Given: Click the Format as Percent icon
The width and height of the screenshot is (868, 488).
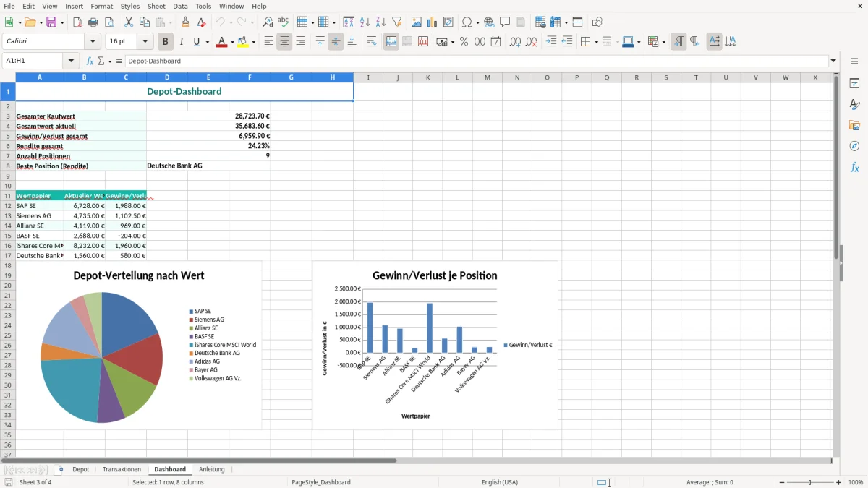Looking at the screenshot, I should [464, 42].
